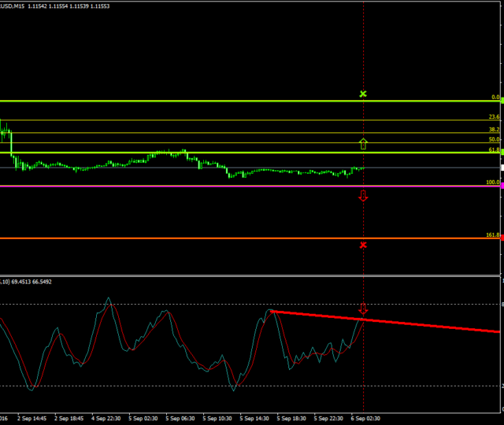Select the 50.0 Fibonacci level label
Screen dimensions: 504x425
pos(494,139)
